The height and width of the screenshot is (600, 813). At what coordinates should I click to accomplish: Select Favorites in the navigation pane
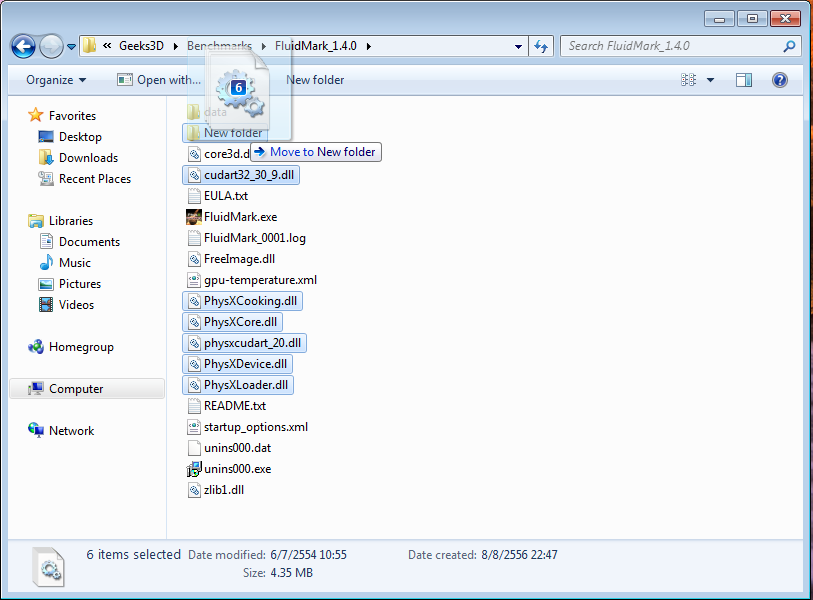pyautogui.click(x=72, y=116)
